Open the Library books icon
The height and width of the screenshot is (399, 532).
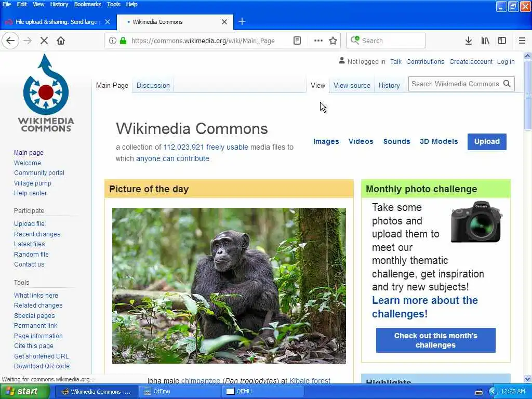pyautogui.click(x=485, y=41)
